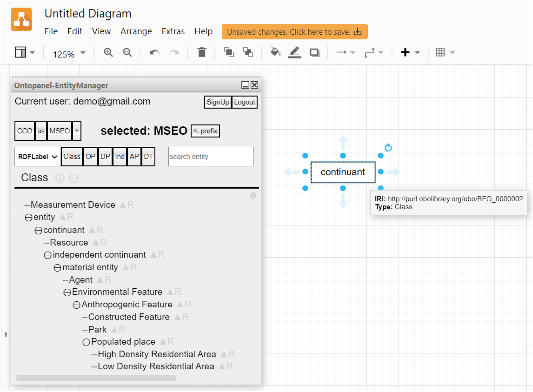Click the To Back icon
This screenshot has height=392, width=533.
248,53
